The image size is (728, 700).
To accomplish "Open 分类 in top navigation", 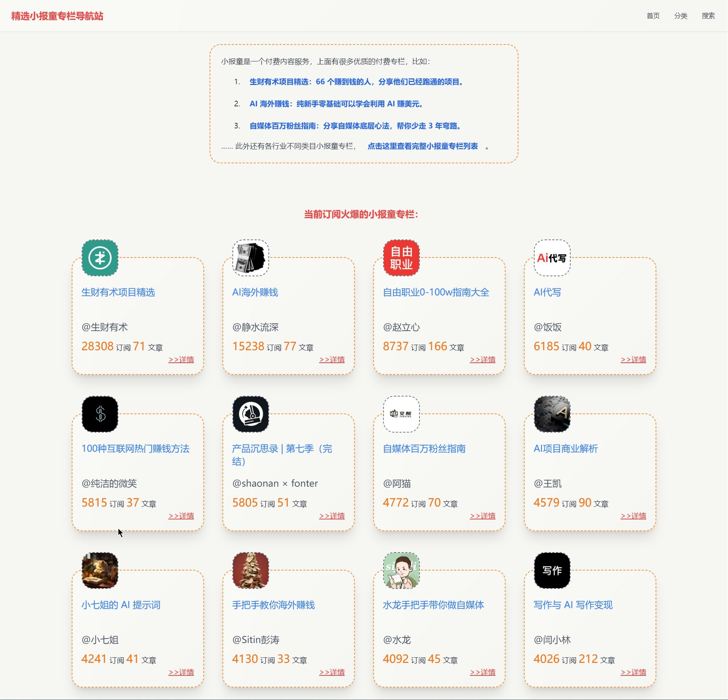I will [x=681, y=15].
